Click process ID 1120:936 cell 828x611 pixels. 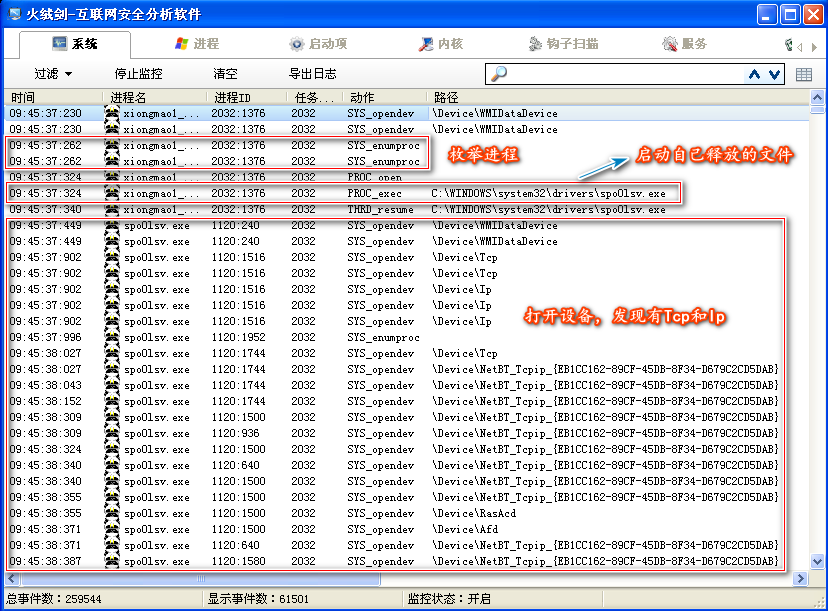[x=236, y=434]
